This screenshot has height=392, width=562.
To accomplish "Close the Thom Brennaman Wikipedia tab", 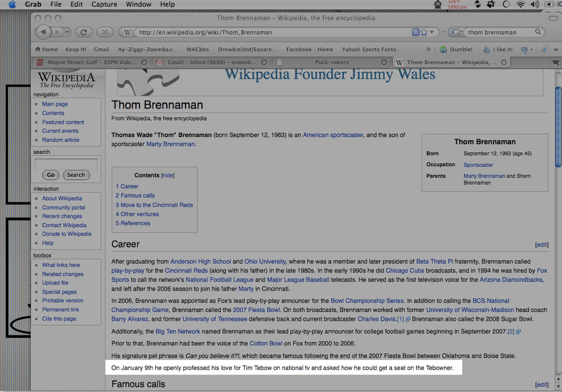I will [x=504, y=63].
